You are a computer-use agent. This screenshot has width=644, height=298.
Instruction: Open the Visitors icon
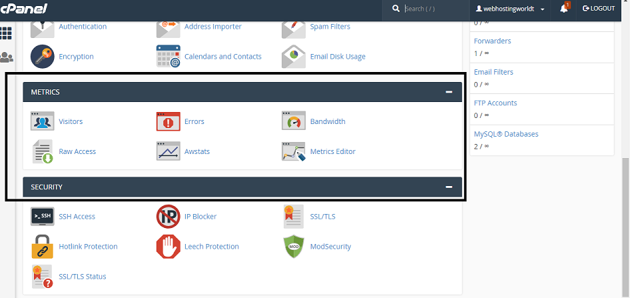coord(43,121)
